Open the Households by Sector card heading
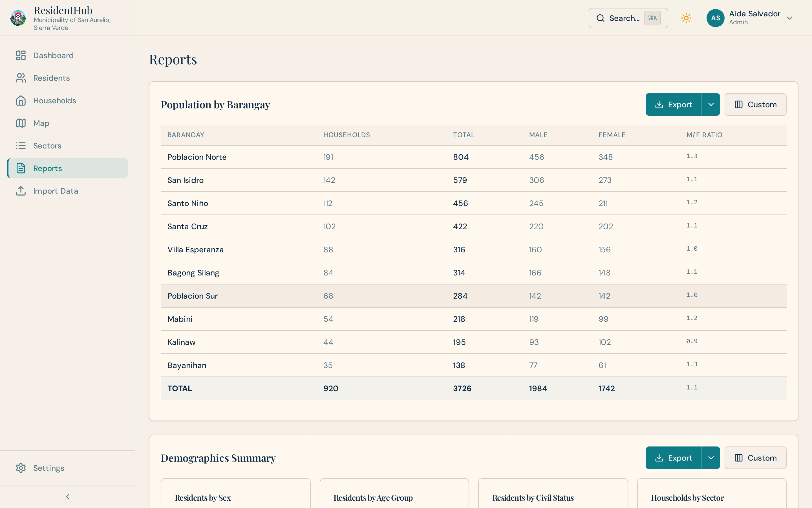The height and width of the screenshot is (508, 812). click(687, 498)
